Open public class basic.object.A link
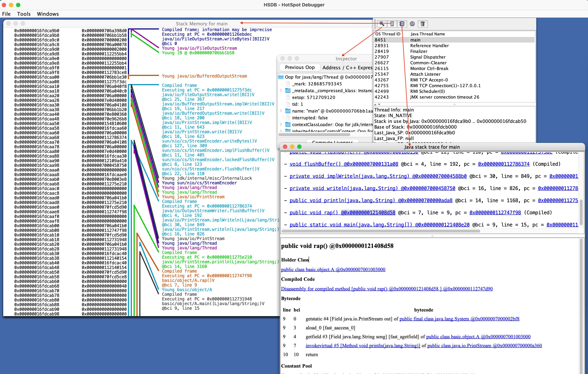The image size is (588, 374). click(x=333, y=269)
